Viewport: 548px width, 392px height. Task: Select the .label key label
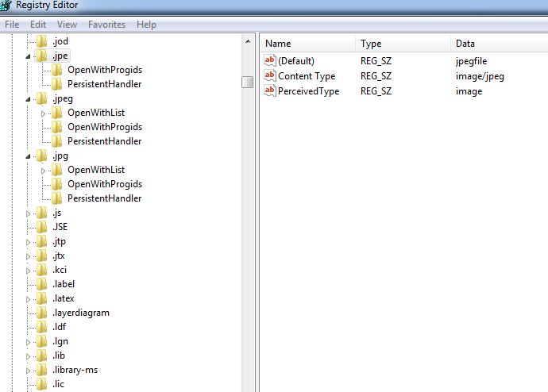click(64, 284)
